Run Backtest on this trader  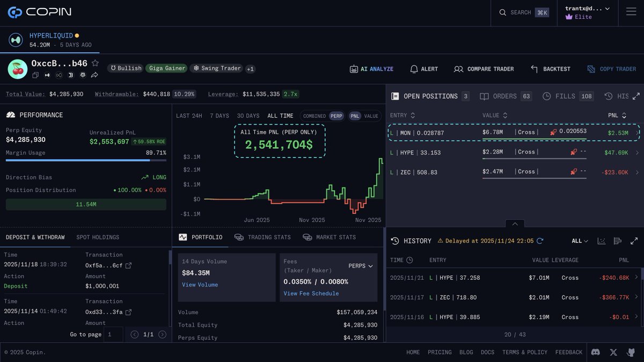(550, 69)
